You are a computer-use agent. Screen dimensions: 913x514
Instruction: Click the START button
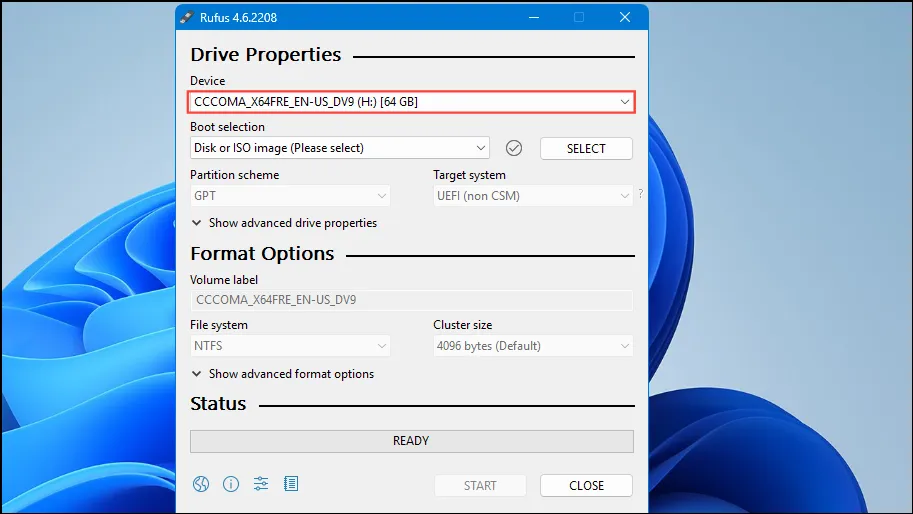coord(480,485)
